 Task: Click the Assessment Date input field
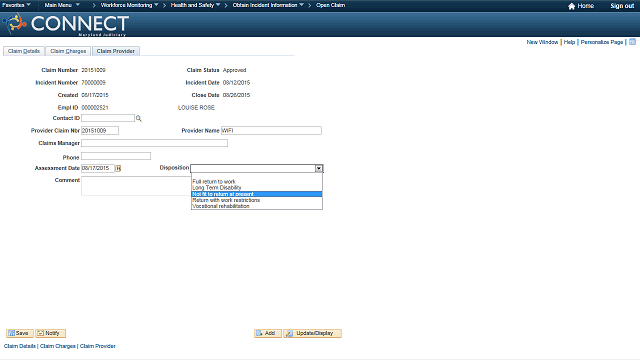tap(98, 168)
